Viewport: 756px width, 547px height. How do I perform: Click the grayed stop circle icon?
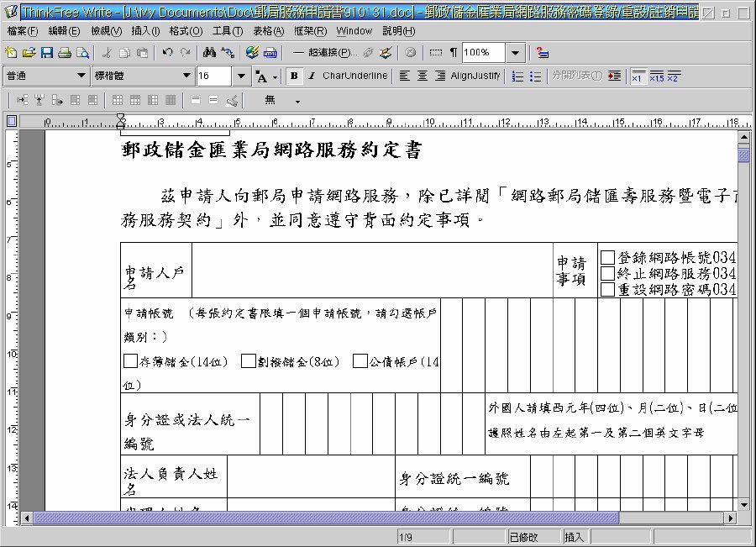coord(410,52)
